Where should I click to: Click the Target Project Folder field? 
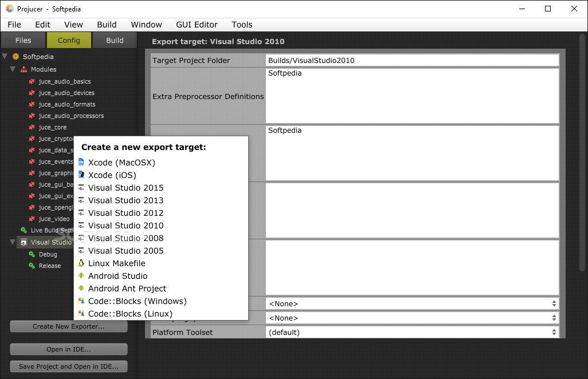pos(413,60)
